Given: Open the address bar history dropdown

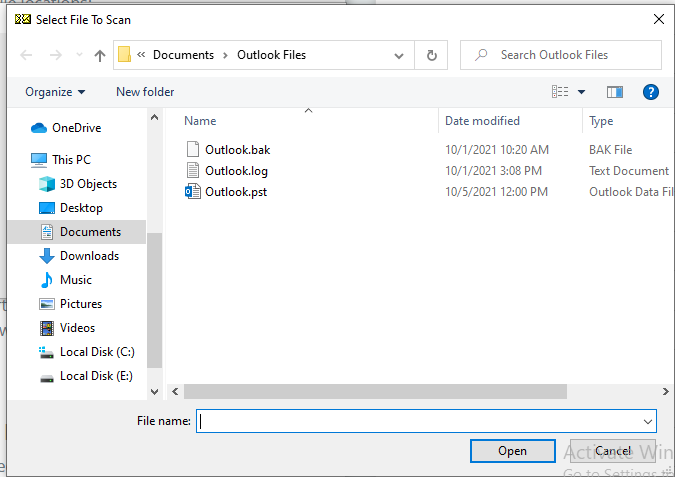Looking at the screenshot, I should click(399, 55).
